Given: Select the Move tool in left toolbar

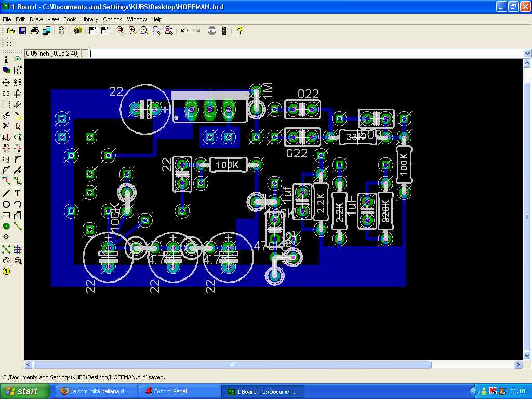Looking at the screenshot, I should click(6, 82).
